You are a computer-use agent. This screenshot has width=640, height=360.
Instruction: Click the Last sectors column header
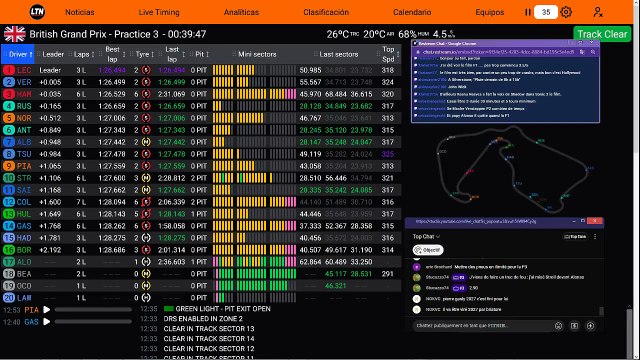pyautogui.click(x=336, y=54)
